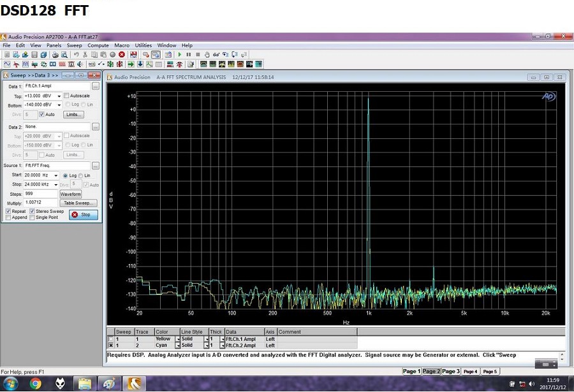Click the red stop-circle icon in toolbar
Image resolution: width=574 pixels, height=392 pixels.
coord(121,55)
